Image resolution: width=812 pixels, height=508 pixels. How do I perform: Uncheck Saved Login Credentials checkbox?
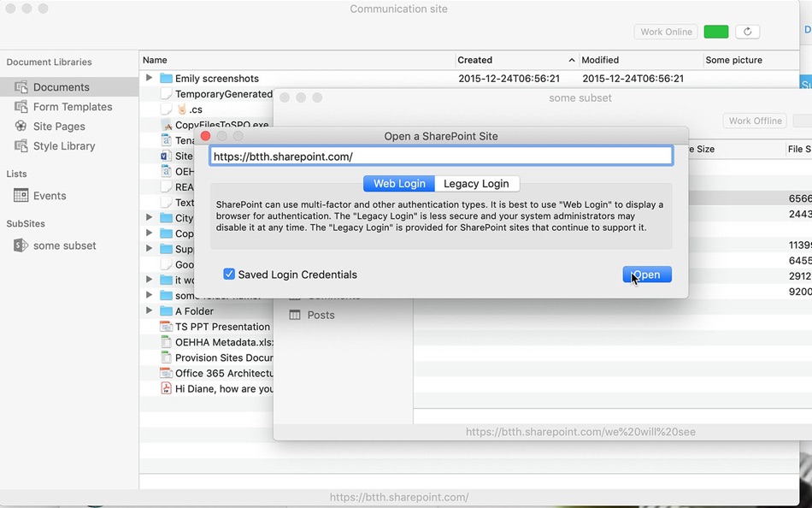pos(229,275)
